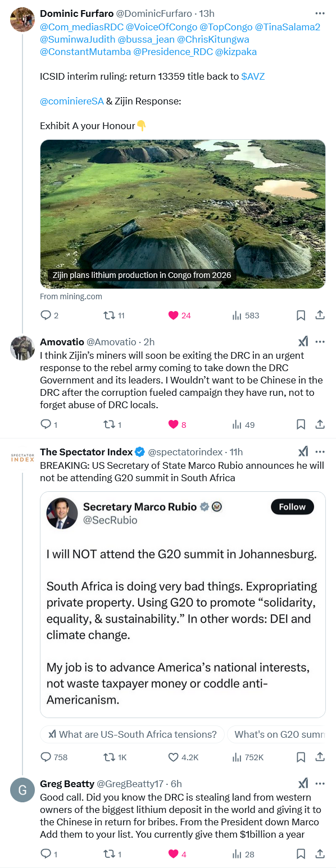Like Dominic Furfaro's tweet with 24 likes
336x868 pixels.
click(x=179, y=316)
